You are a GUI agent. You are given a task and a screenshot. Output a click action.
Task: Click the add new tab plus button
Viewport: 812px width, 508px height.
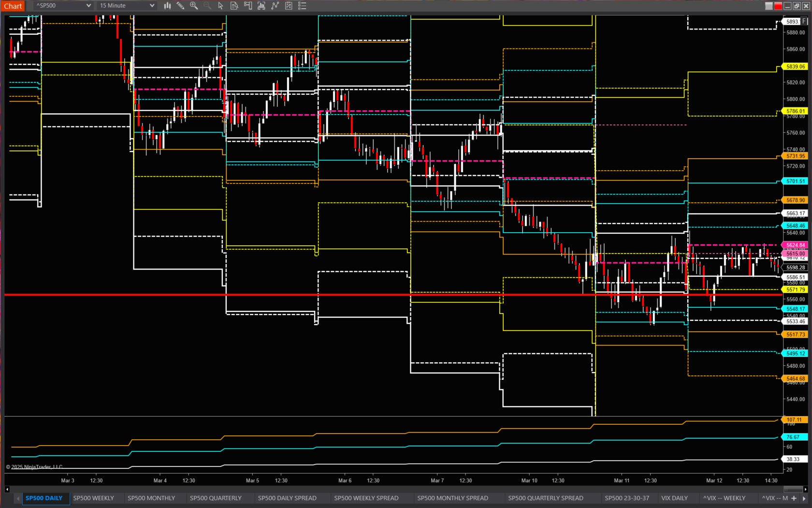coord(794,498)
